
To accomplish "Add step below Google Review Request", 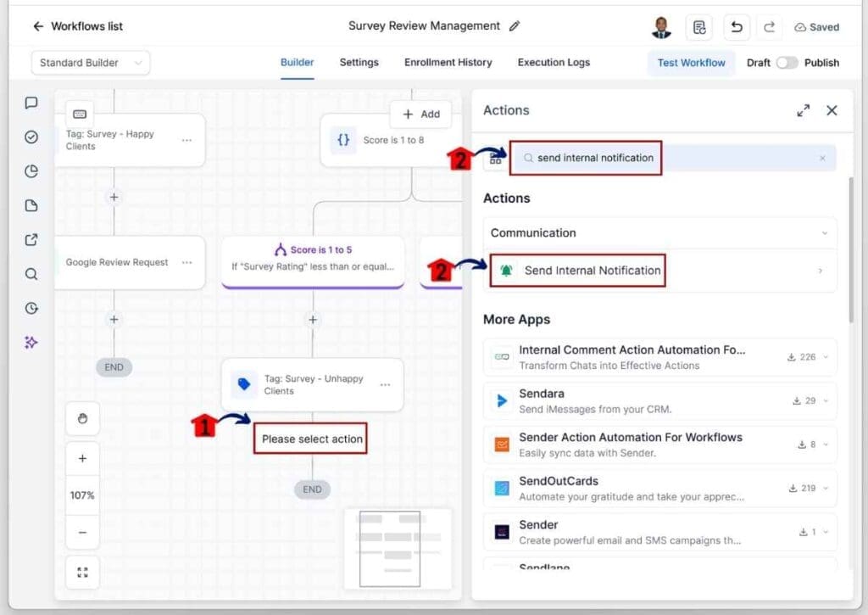I will 114,320.
